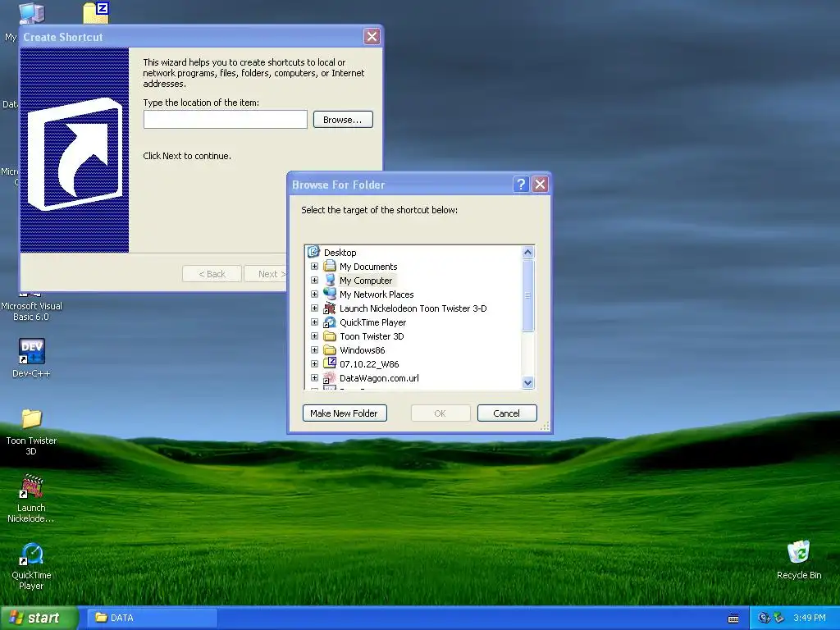This screenshot has width=840, height=630.
Task: Select 07.10.22_W86 label in the tree
Action: point(368,363)
